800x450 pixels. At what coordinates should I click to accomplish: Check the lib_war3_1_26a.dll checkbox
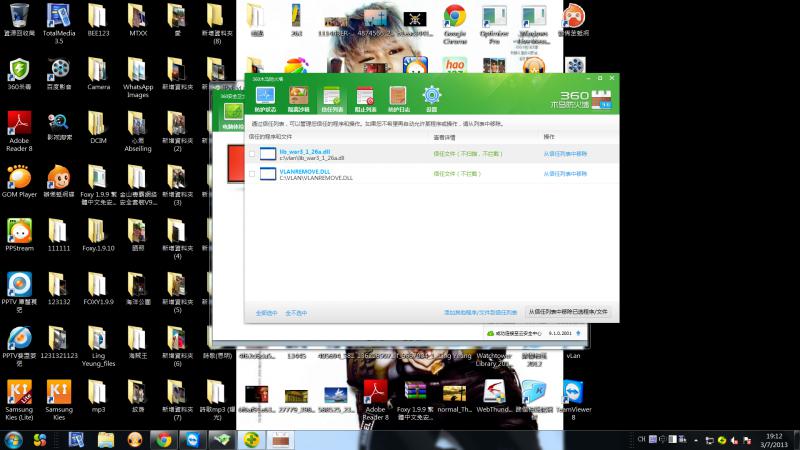[x=252, y=154]
